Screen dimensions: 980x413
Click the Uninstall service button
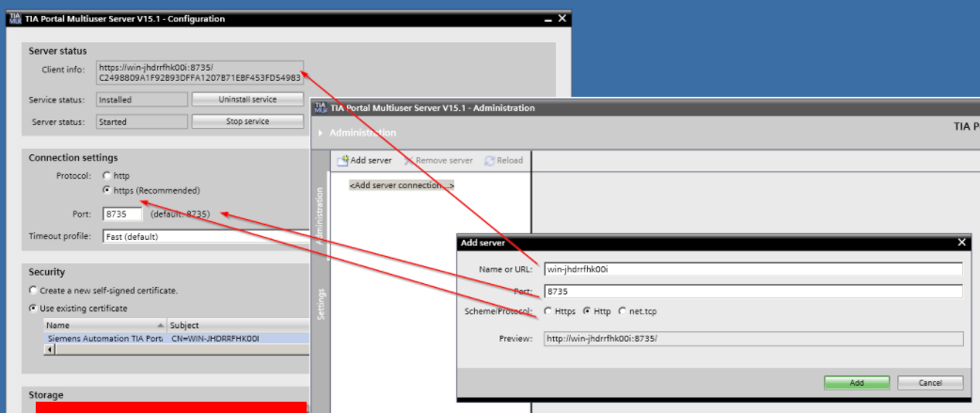[x=247, y=100]
